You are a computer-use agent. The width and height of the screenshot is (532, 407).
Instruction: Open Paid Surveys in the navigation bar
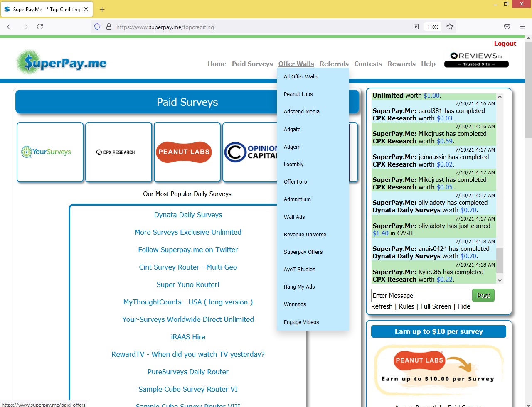tap(252, 64)
